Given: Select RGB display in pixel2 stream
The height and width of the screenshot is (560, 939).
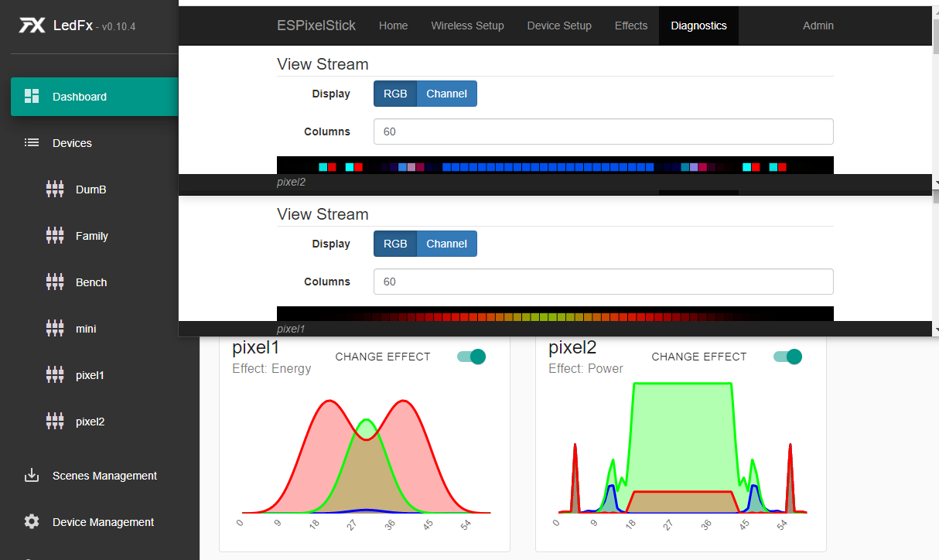Looking at the screenshot, I should click(x=395, y=94).
